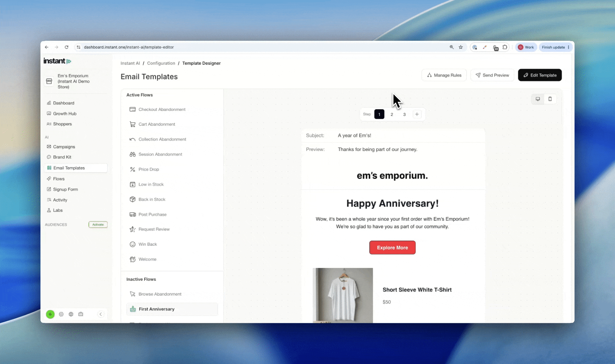The height and width of the screenshot is (364, 615).
Task: Click Send Preview button
Action: (x=492, y=75)
